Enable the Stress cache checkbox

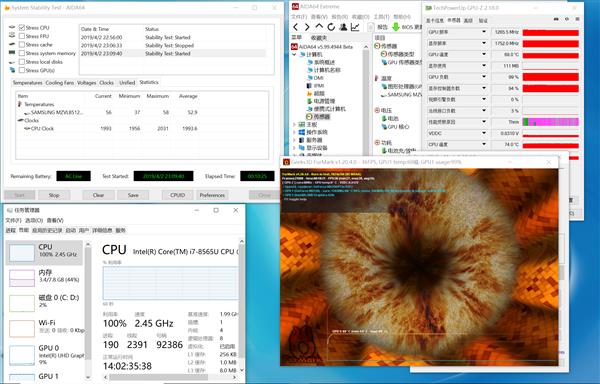pyautogui.click(x=22, y=45)
